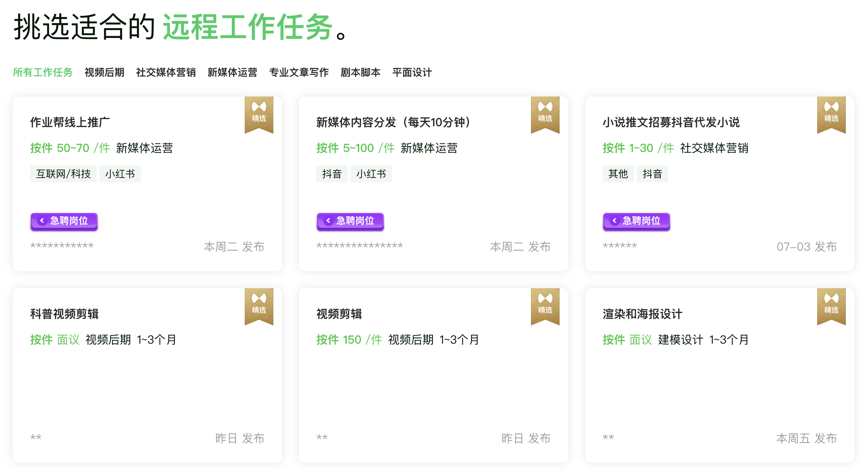The width and height of the screenshot is (868, 472).
Task: Click the 精选 ribbon on 新媒体内容分发 card
Action: coord(545,114)
